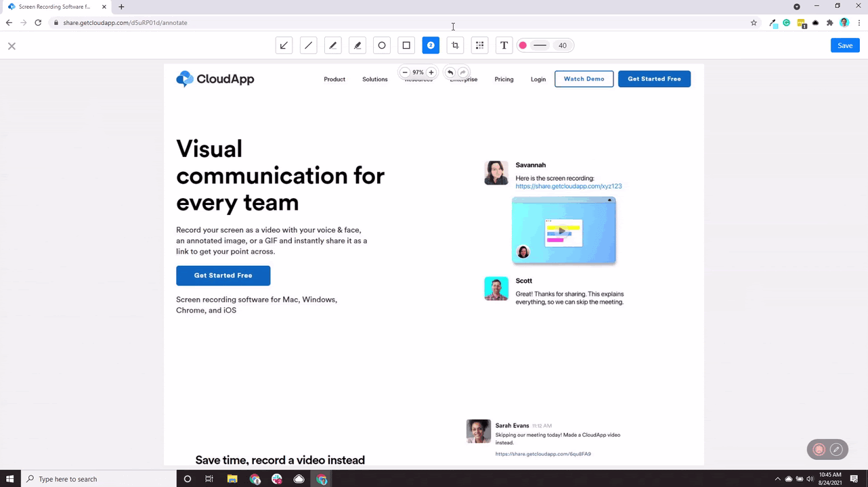Open the Windows notification center

pyautogui.click(x=854, y=479)
